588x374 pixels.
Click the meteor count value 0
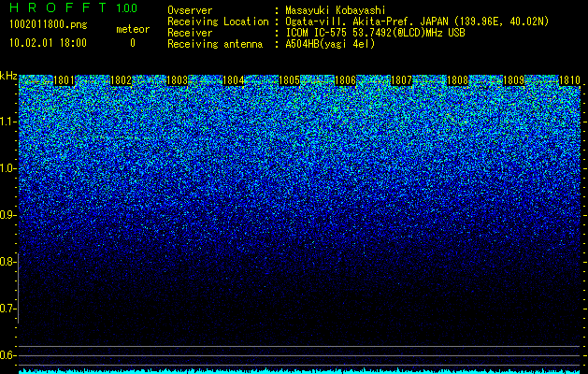click(x=133, y=43)
